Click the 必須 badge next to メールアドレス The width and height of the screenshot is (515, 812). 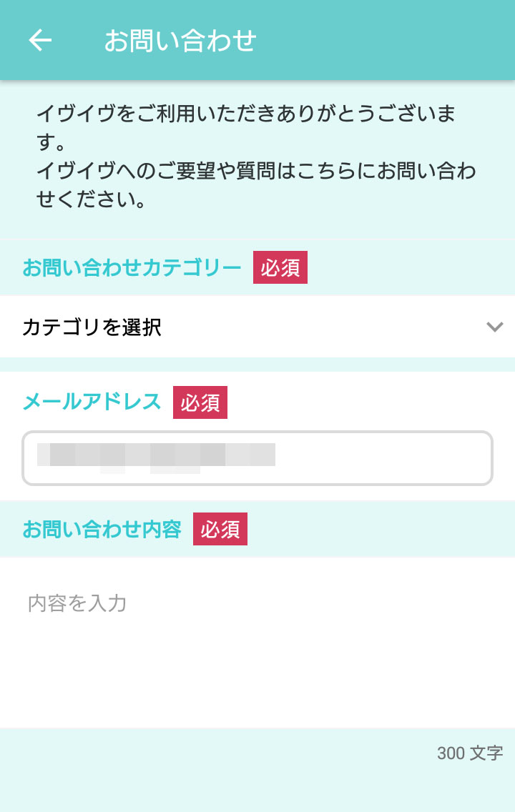[200, 402]
